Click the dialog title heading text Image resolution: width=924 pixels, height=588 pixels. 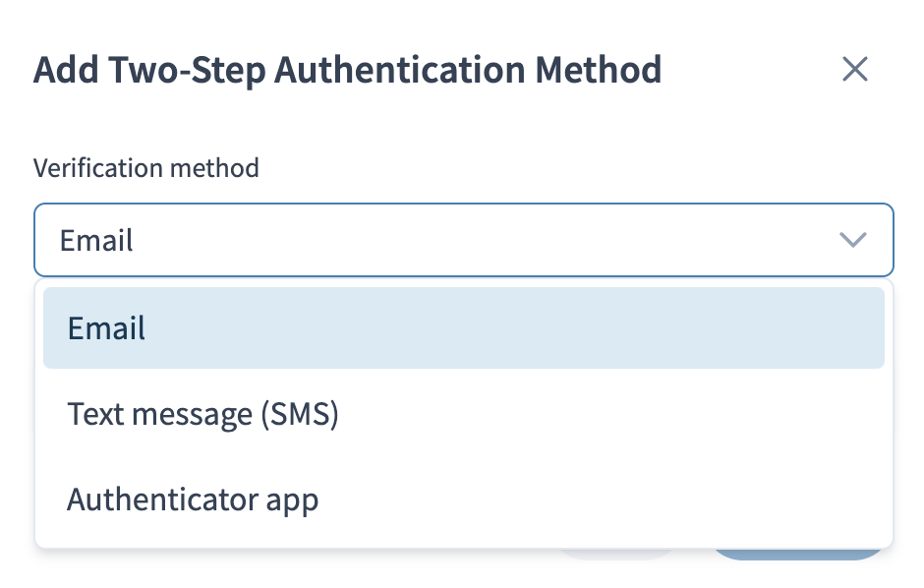(348, 70)
